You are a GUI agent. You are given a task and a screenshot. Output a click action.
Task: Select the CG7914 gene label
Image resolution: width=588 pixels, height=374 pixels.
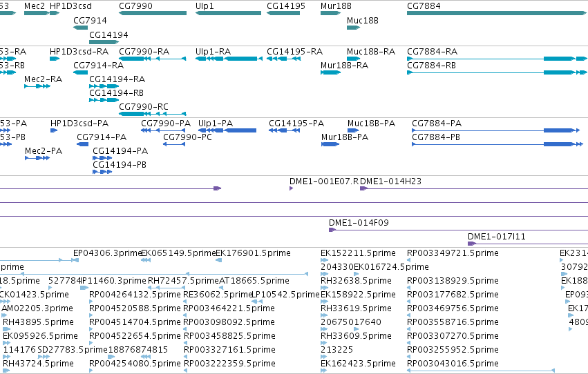point(90,21)
